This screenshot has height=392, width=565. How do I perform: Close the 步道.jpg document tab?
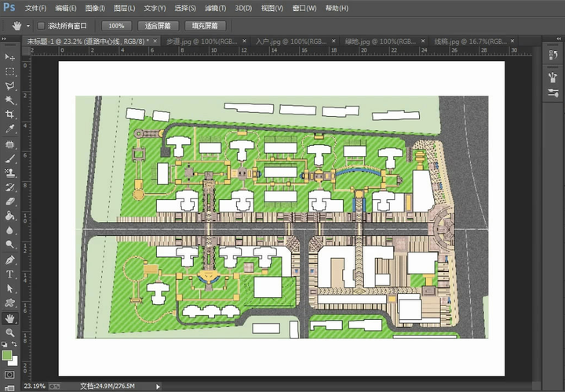click(x=244, y=41)
